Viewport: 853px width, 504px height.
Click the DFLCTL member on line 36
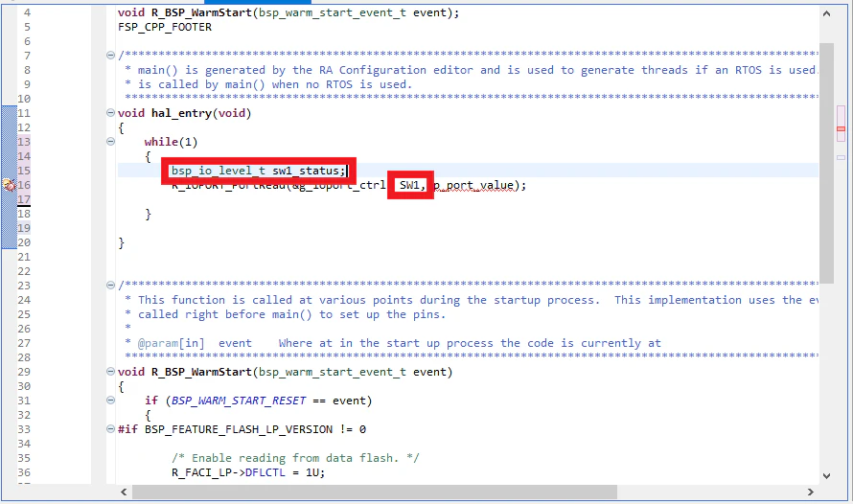(265, 472)
